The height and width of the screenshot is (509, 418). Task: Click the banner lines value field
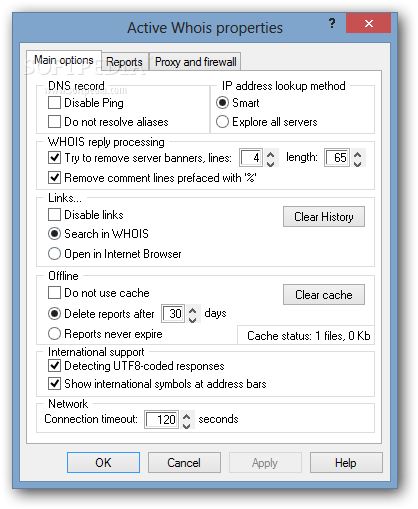click(251, 158)
